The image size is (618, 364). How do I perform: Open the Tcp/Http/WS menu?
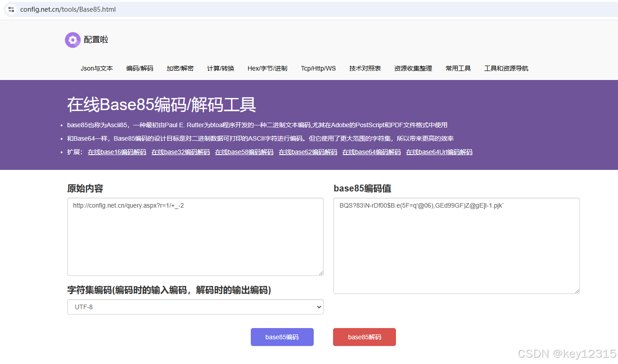[x=318, y=68]
